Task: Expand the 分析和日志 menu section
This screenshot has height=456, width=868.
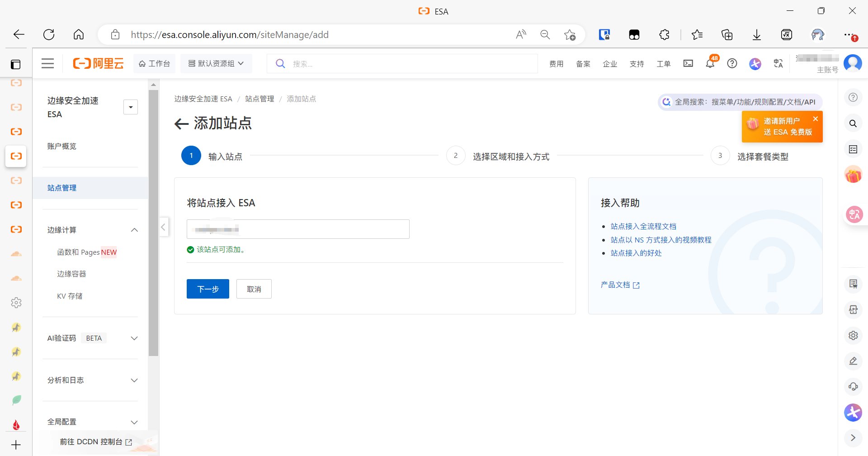Action: coord(134,380)
